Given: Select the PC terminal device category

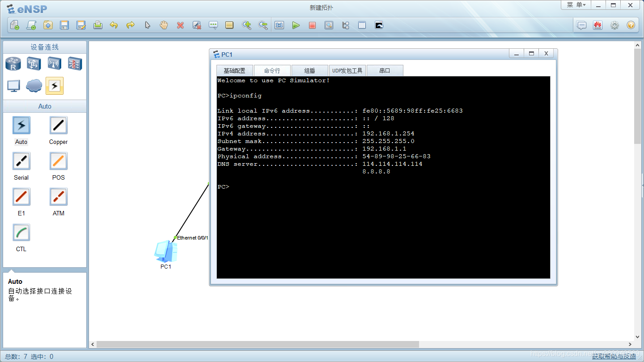Looking at the screenshot, I should pyautogui.click(x=13, y=86).
